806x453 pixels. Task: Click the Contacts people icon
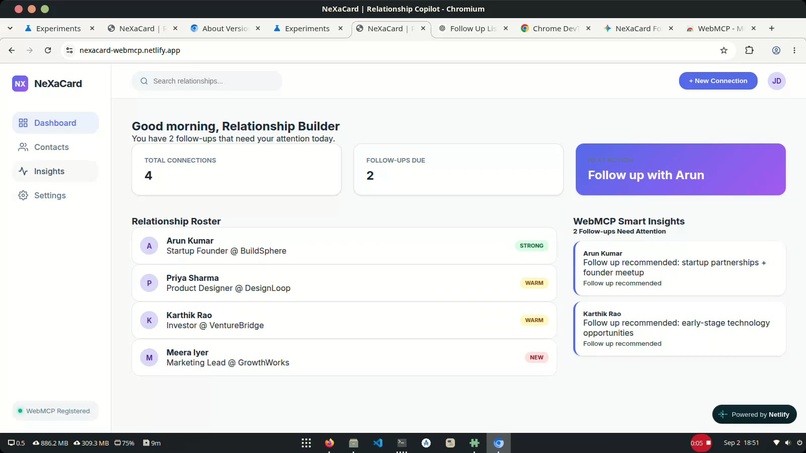click(x=23, y=147)
